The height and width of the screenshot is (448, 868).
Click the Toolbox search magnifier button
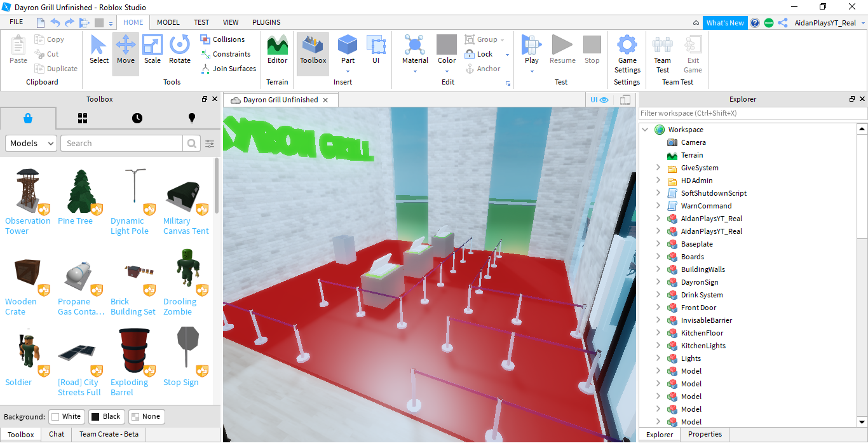191,144
